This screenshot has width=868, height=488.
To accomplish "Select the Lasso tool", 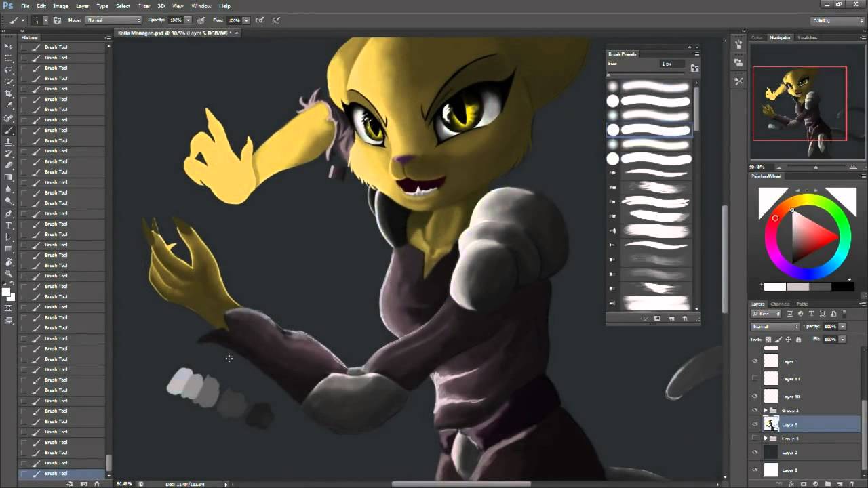I will [x=9, y=70].
